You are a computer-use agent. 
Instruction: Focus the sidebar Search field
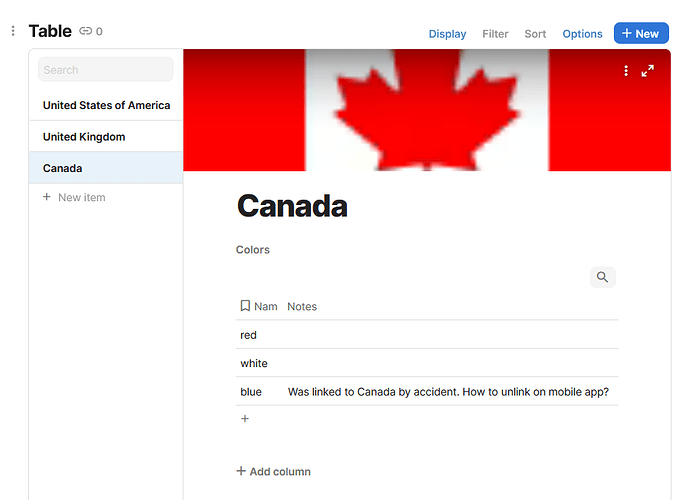(x=105, y=70)
